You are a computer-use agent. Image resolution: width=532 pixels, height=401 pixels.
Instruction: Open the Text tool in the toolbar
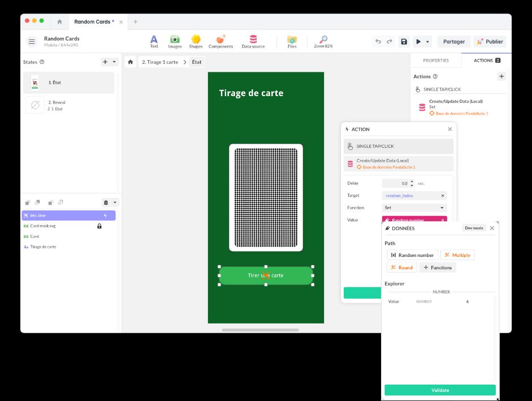point(154,41)
